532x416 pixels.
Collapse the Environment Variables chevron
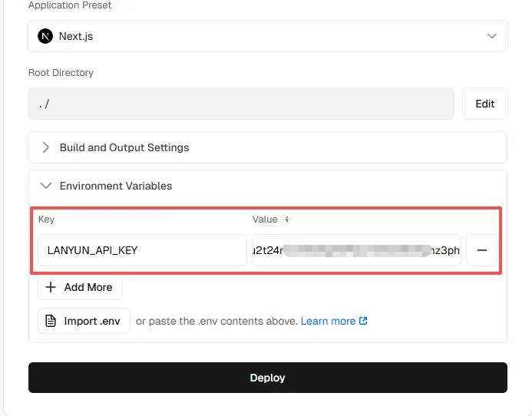tap(45, 186)
